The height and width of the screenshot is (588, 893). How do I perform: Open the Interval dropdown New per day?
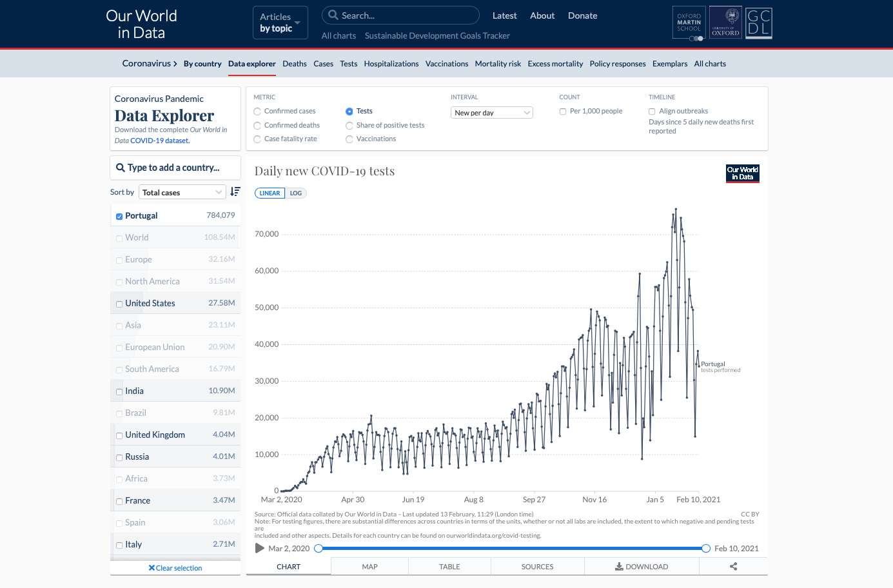(492, 113)
